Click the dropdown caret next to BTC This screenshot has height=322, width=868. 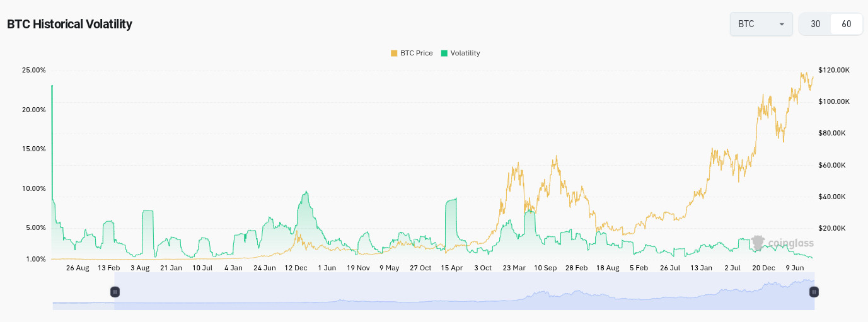(782, 25)
